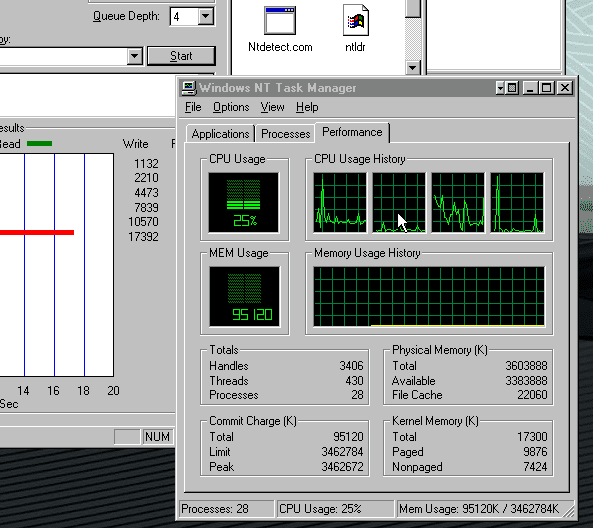Image resolution: width=593 pixels, height=528 pixels.
Task: Click Write result value 1132
Action: pos(146,164)
